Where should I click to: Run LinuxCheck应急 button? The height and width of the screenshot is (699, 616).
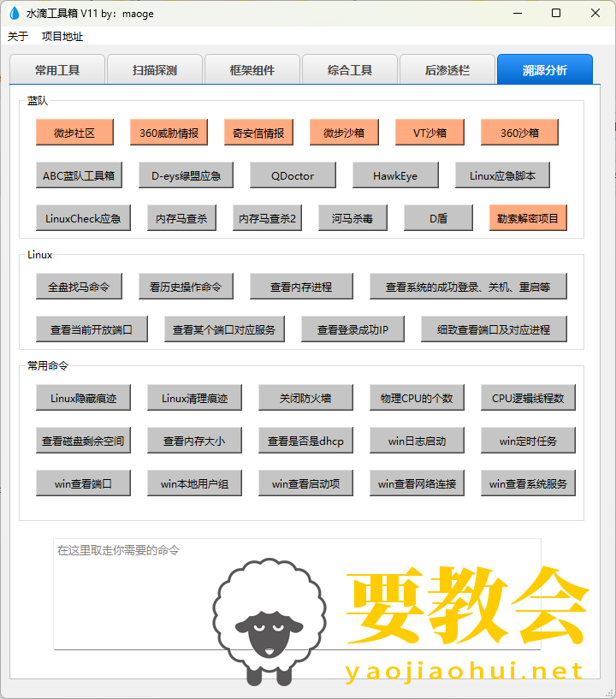pyautogui.click(x=83, y=218)
